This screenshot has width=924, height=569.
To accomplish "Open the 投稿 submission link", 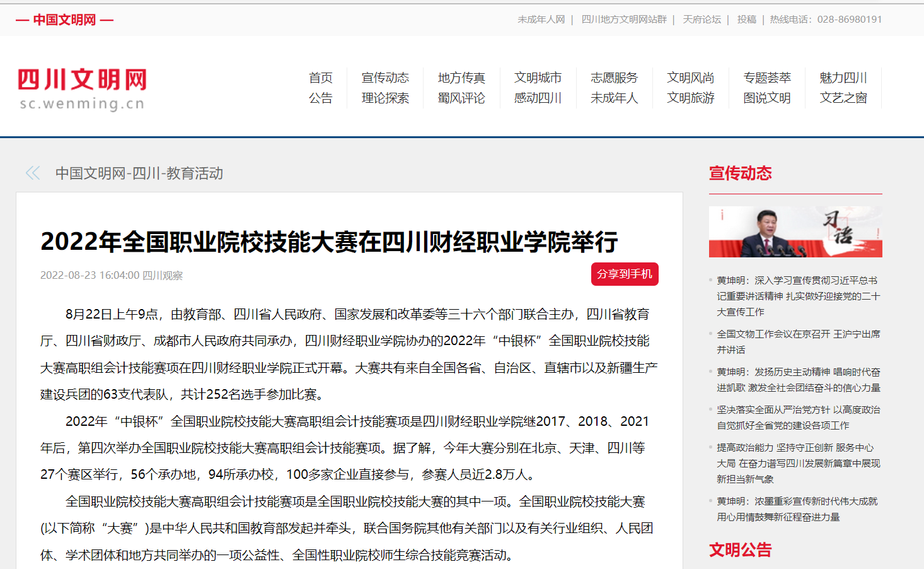I will (x=746, y=20).
